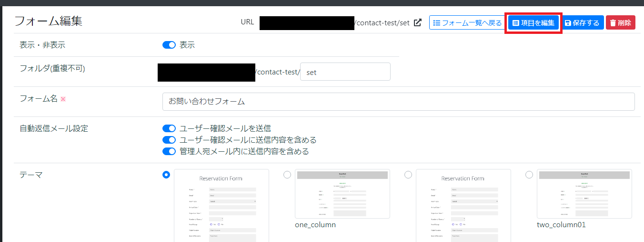644x242 pixels.
Task: Toggle ユーザー確認メールに送信内容を含める switch
Action: tap(169, 140)
